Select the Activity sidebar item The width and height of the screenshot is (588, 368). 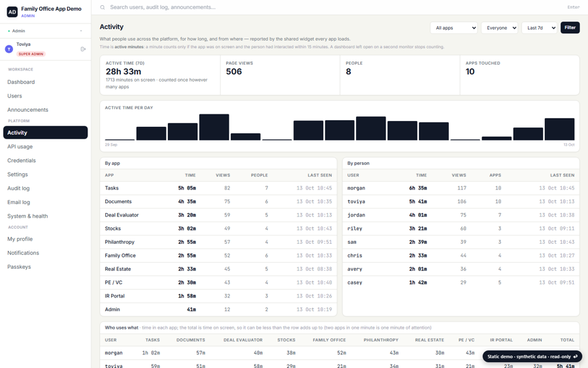coord(45,133)
